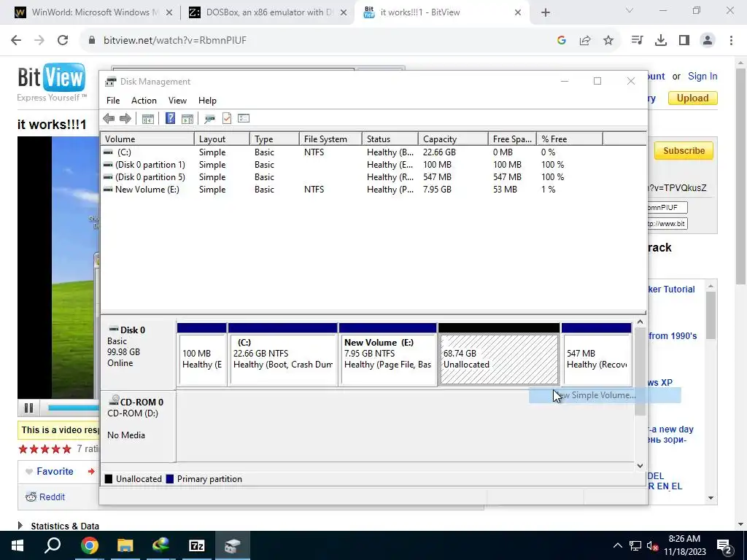The height and width of the screenshot is (560, 747).
Task: Open browser downloads icon
Action: point(660,41)
